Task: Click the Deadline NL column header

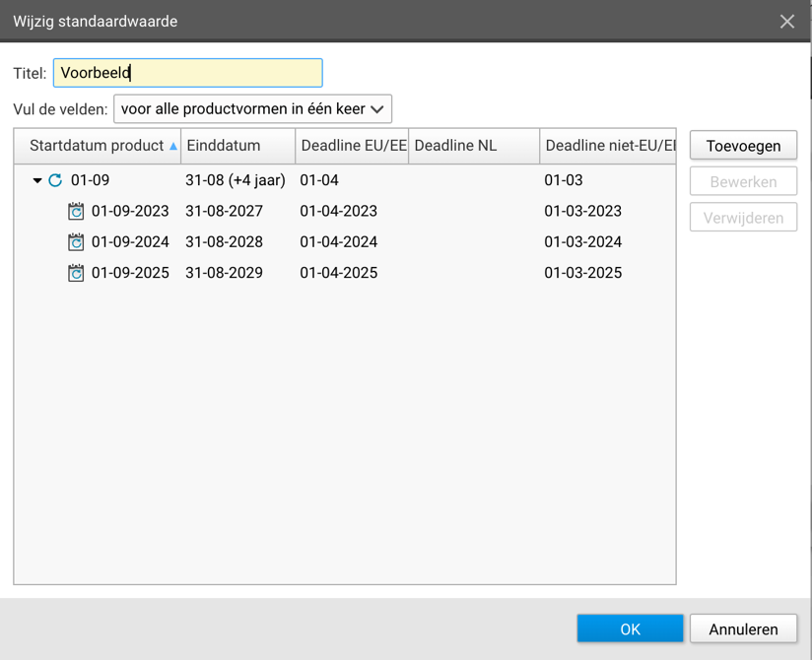Action: [474, 146]
